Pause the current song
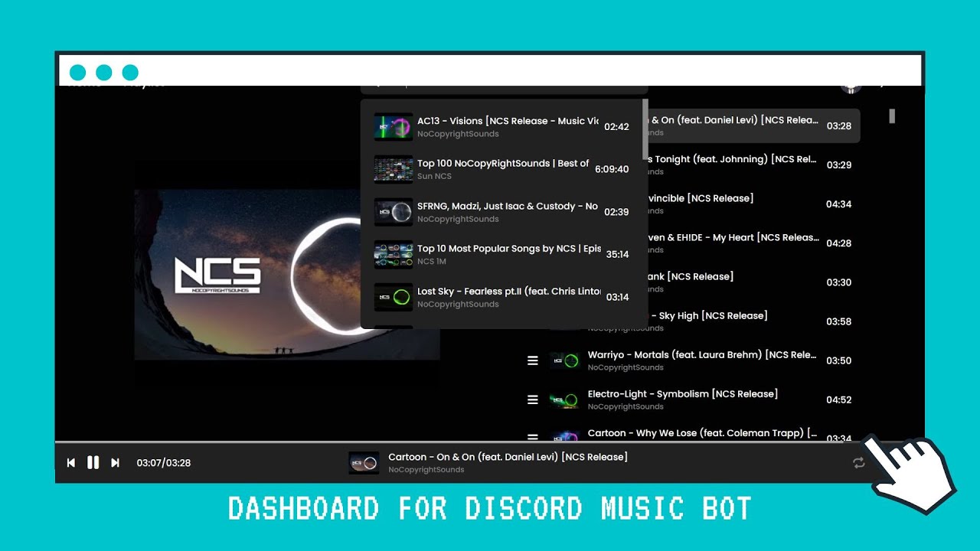The width and height of the screenshot is (980, 551). tap(93, 462)
